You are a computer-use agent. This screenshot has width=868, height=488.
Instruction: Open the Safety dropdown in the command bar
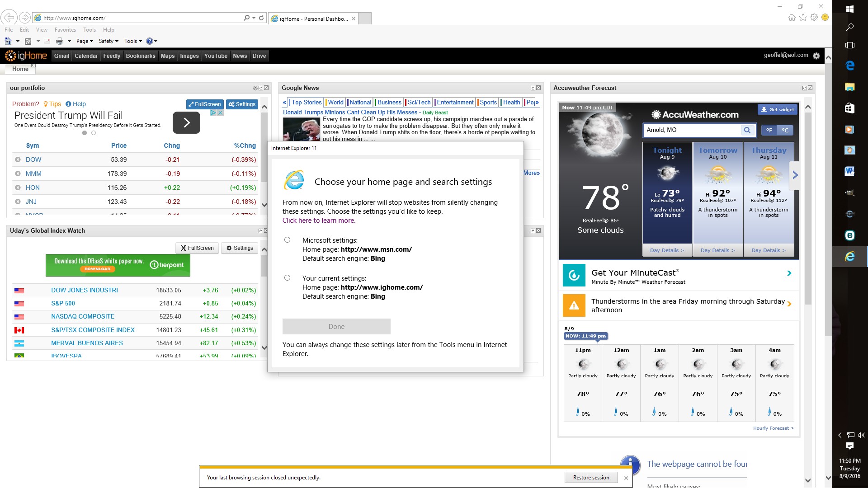point(108,41)
